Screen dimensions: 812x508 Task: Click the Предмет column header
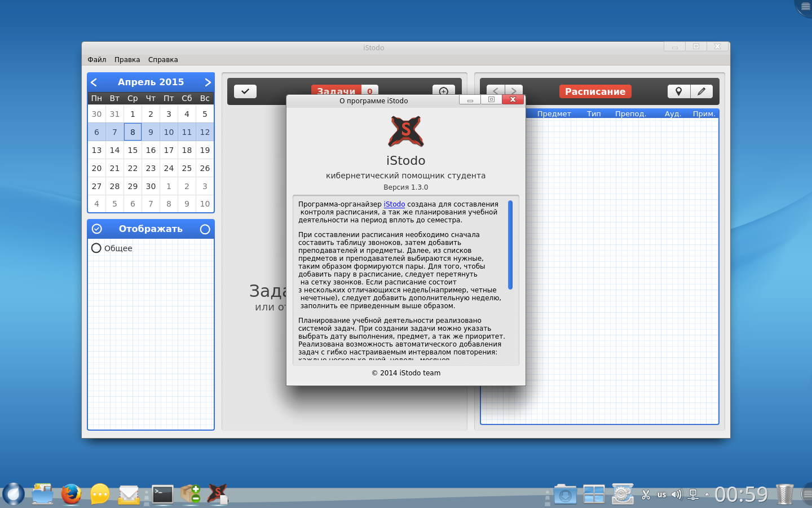tap(554, 113)
